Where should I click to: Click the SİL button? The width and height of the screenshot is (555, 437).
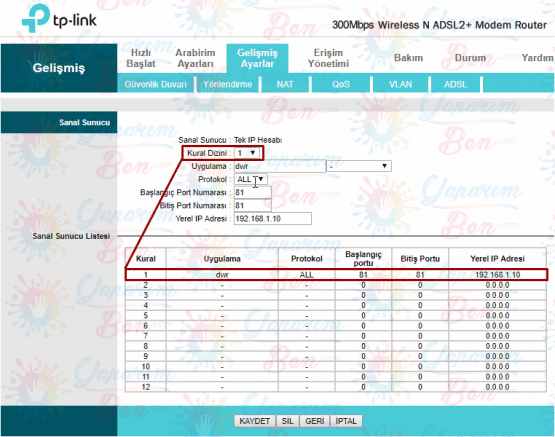(287, 421)
